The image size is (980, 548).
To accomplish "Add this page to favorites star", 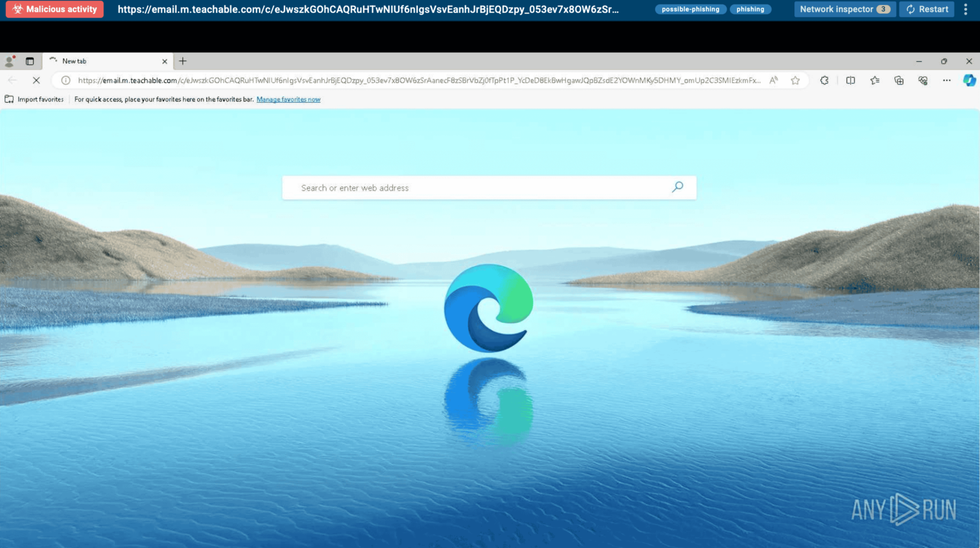I will pos(795,80).
